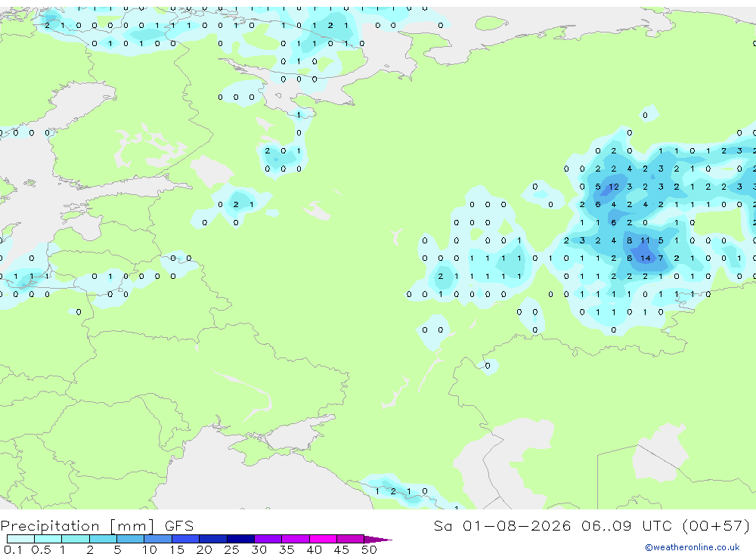
Task: Click the '20' legend scale label
Action: coord(204,549)
